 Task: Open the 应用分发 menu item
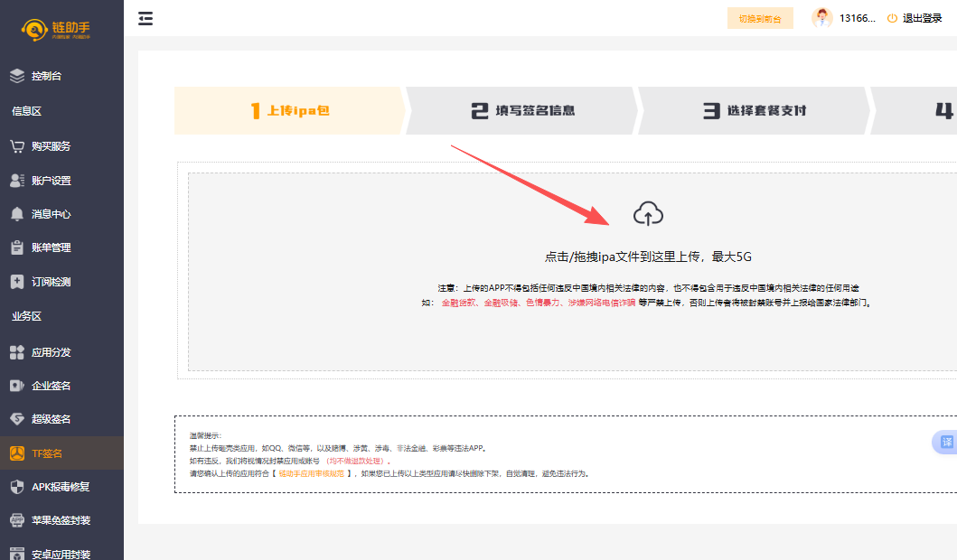pyautogui.click(x=51, y=352)
